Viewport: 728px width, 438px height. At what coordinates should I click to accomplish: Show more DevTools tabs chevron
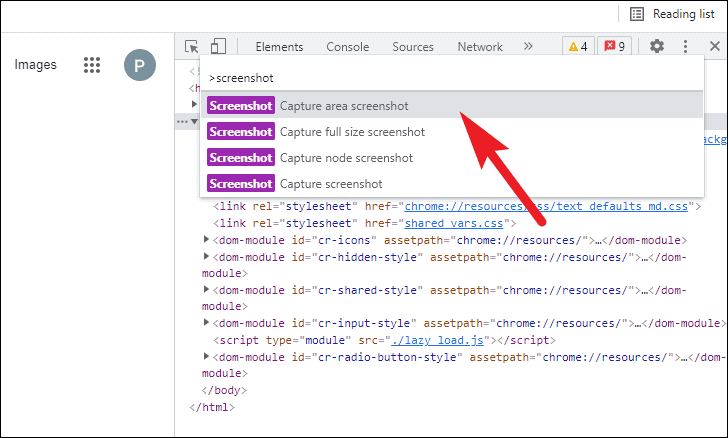tap(528, 46)
